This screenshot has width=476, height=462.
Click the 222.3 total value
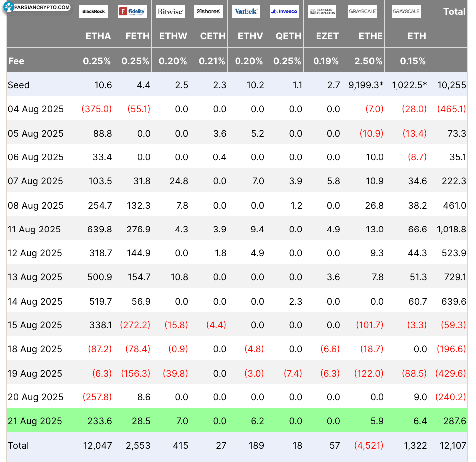pyautogui.click(x=454, y=181)
